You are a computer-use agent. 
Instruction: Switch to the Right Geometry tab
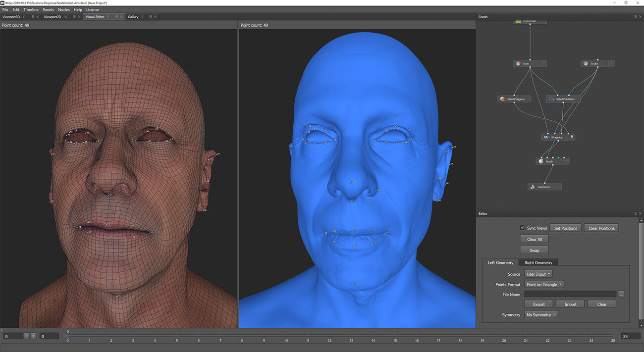(x=538, y=262)
